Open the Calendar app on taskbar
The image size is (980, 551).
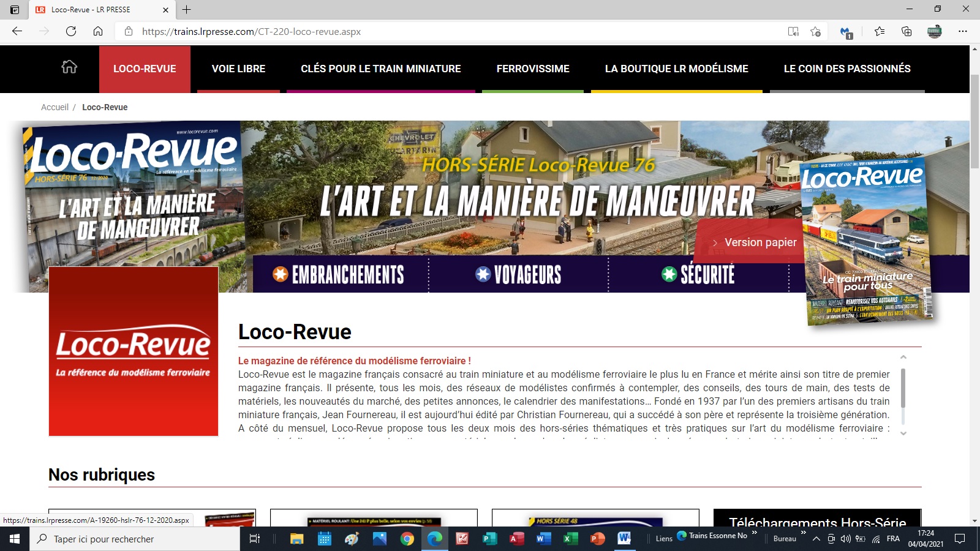325,539
